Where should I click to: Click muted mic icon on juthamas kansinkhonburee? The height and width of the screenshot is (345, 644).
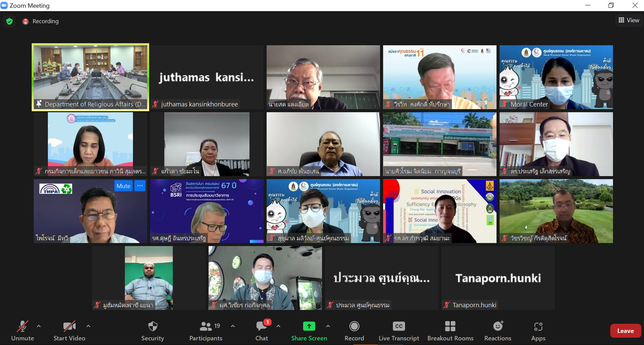(155, 104)
